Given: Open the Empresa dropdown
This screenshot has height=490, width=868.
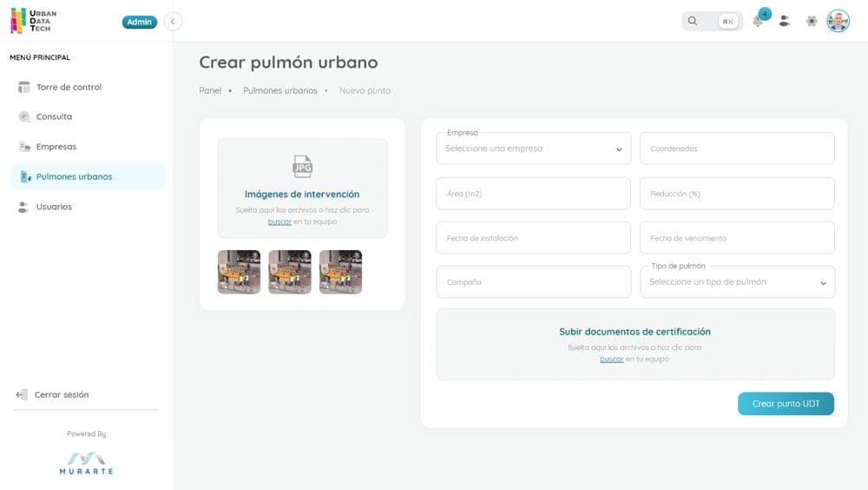Looking at the screenshot, I should [x=534, y=148].
